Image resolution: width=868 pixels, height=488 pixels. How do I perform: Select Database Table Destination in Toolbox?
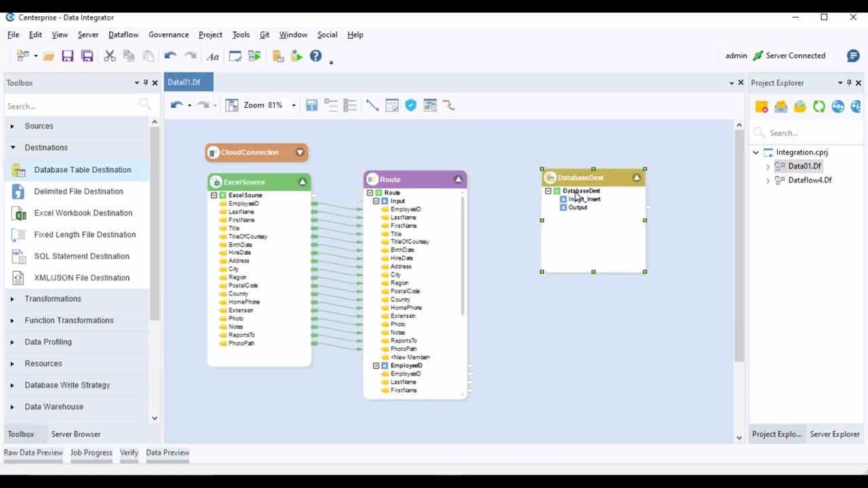click(x=82, y=169)
